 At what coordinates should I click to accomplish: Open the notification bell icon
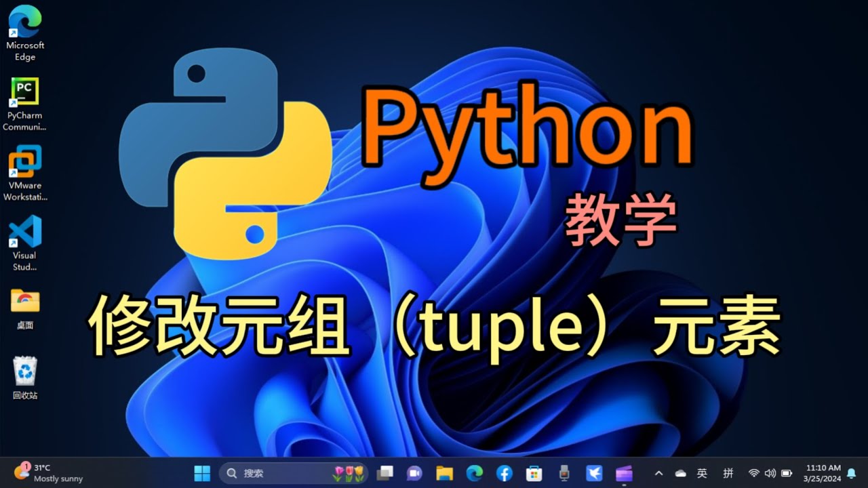(852, 473)
